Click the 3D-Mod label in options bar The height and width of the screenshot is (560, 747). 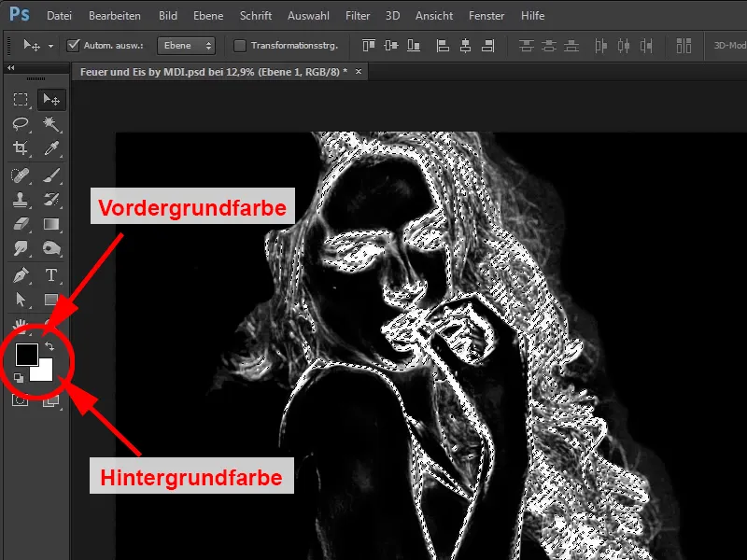729,46
